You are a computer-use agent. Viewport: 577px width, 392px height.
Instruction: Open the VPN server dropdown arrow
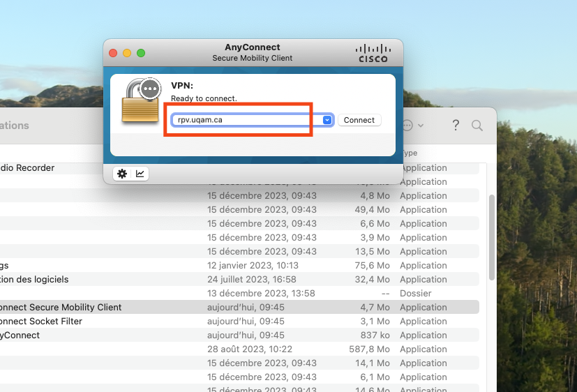click(x=327, y=120)
